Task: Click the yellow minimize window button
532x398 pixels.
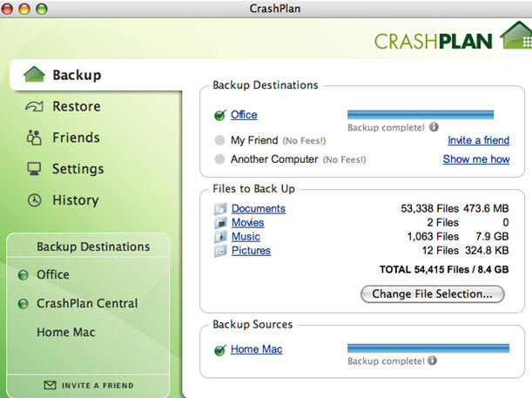Action: (x=24, y=9)
